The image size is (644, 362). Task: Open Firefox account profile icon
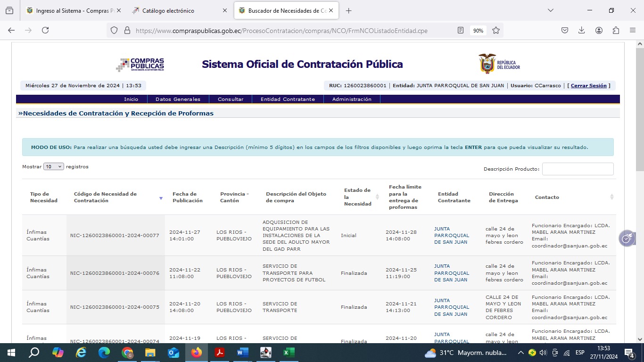599,30
